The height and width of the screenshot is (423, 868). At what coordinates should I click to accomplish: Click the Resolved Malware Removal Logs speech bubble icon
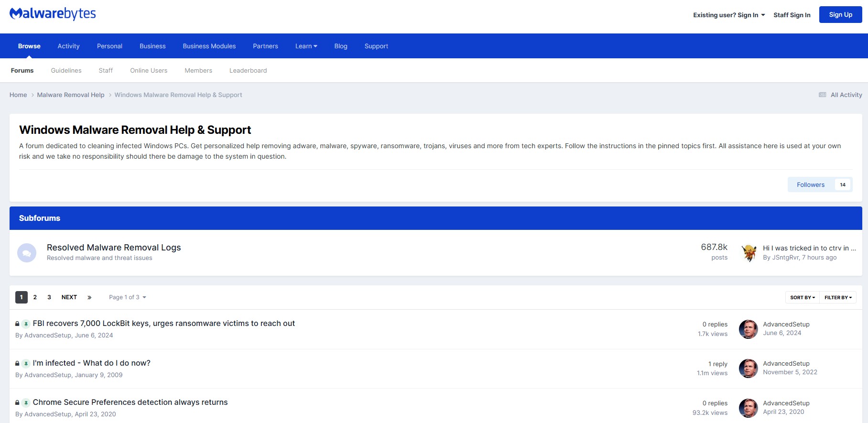[27, 253]
